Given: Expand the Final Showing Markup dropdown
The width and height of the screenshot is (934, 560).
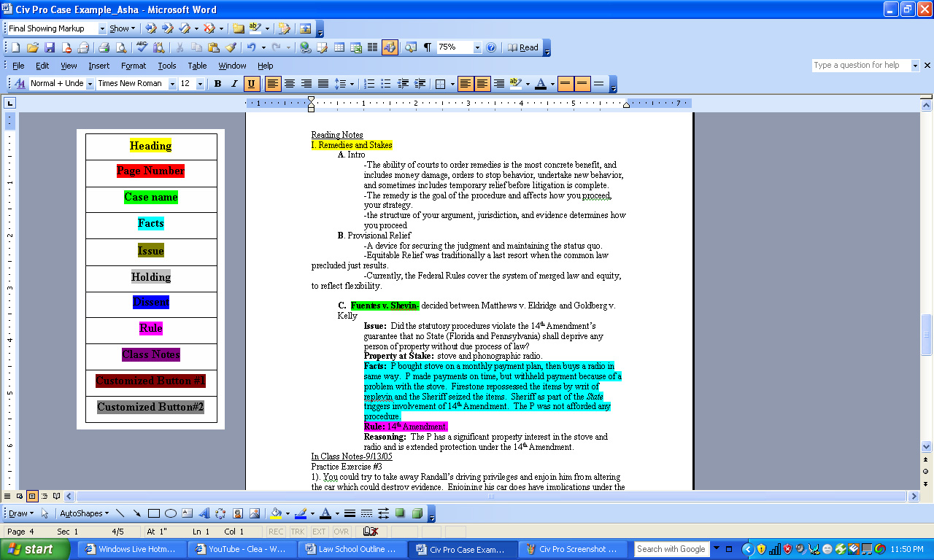Looking at the screenshot, I should (102, 28).
